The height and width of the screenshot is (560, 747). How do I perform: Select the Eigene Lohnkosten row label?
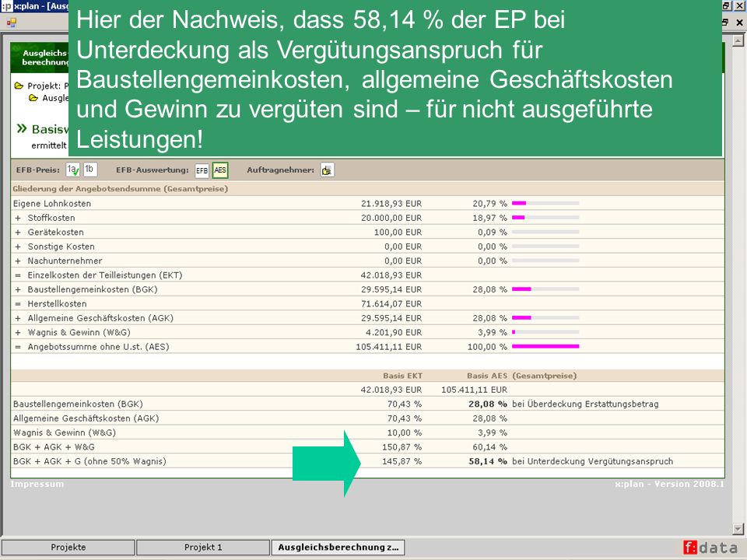coord(52,203)
